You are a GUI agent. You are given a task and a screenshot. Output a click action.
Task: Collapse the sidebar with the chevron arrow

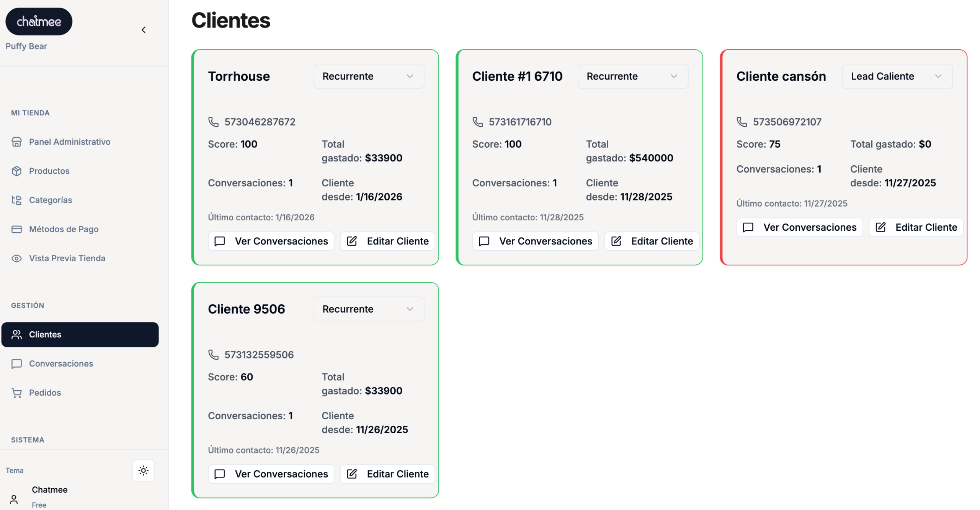(x=144, y=30)
